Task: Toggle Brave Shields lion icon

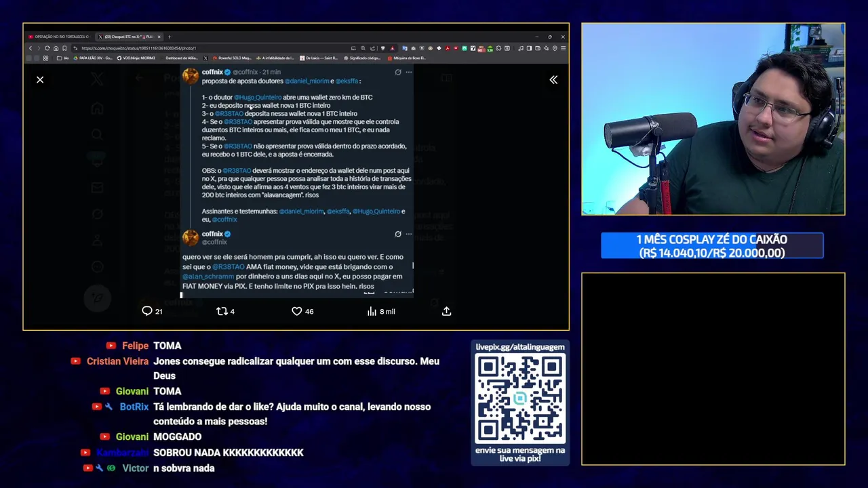Action: click(382, 48)
